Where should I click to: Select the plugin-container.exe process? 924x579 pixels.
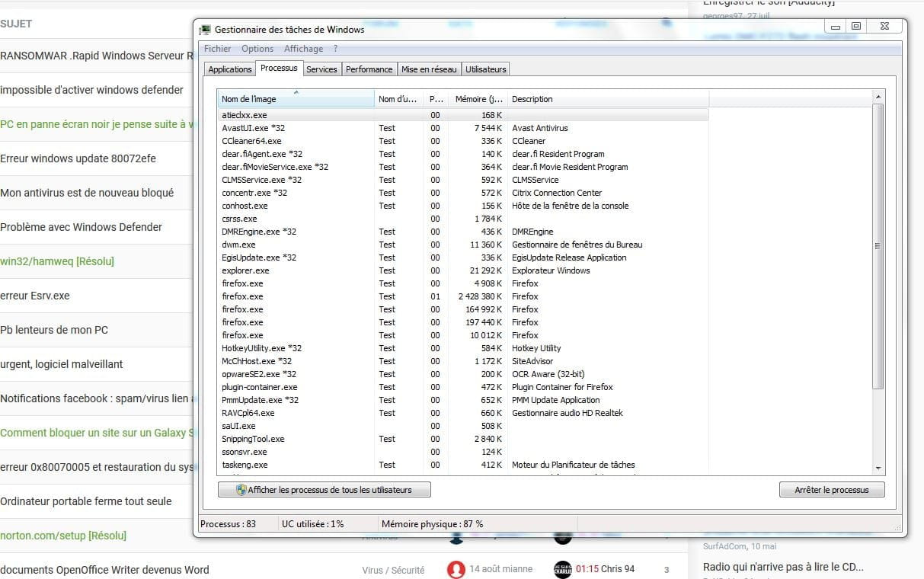click(x=462, y=387)
